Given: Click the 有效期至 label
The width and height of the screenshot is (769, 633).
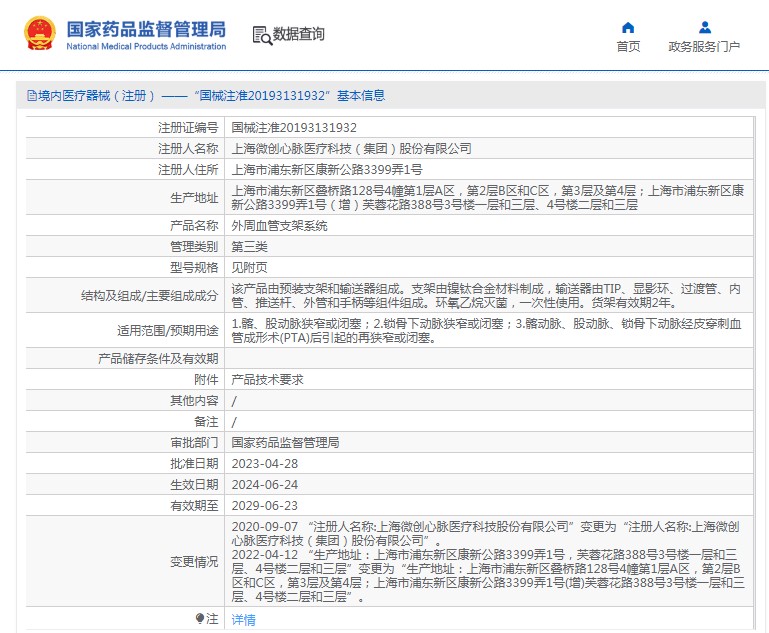Looking at the screenshot, I should click(194, 507).
